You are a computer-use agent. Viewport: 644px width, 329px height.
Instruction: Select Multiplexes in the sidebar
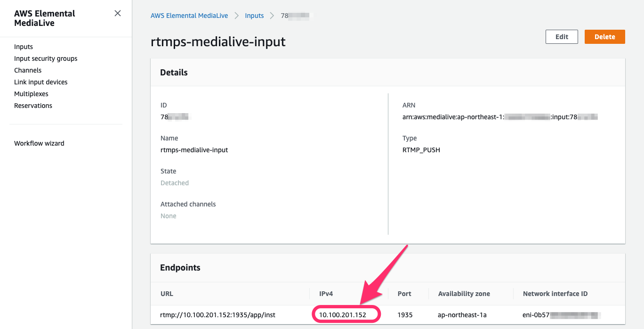(30, 94)
